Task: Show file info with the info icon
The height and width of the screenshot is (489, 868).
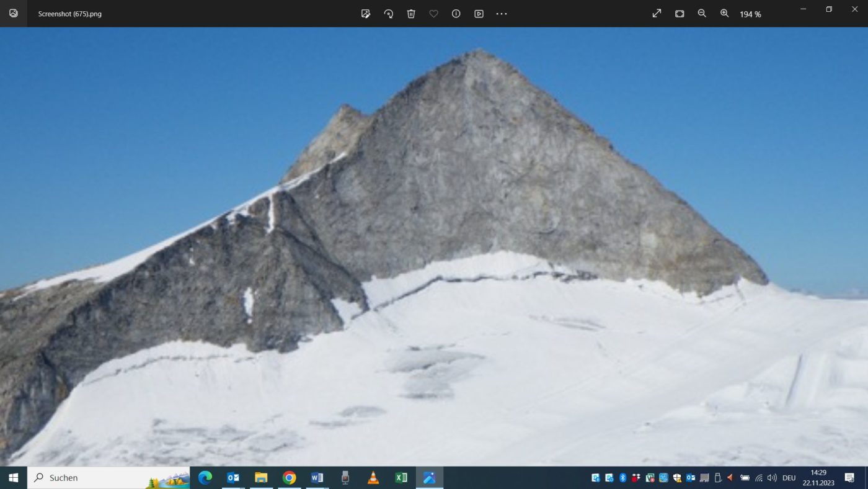Action: [x=456, y=14]
